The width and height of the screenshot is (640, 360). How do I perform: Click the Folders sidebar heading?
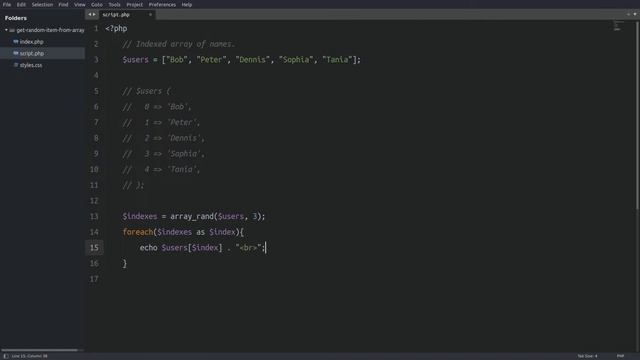pyautogui.click(x=16, y=18)
